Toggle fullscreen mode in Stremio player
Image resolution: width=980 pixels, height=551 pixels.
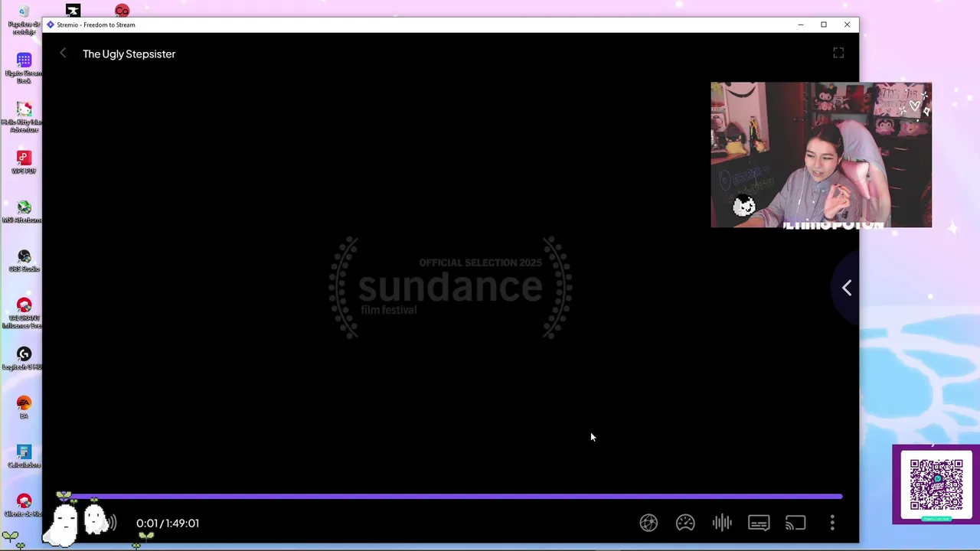[x=838, y=53]
